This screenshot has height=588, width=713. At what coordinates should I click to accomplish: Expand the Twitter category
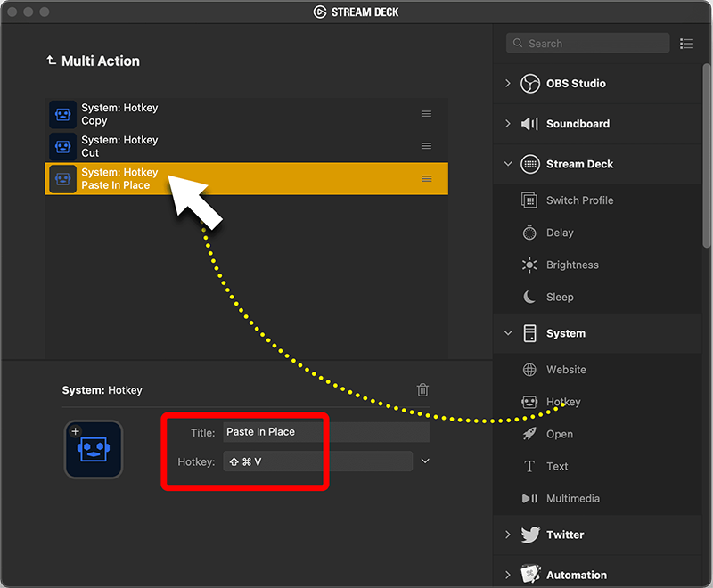pos(508,535)
